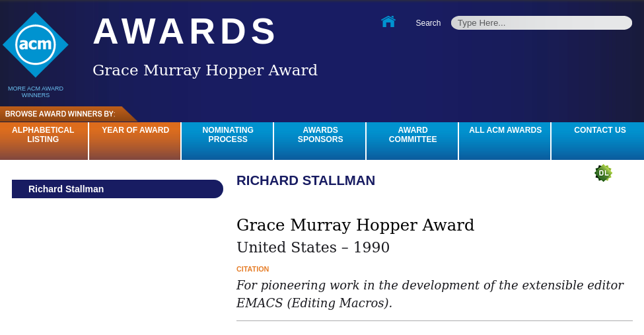Click the Search label beside the field

(x=428, y=23)
